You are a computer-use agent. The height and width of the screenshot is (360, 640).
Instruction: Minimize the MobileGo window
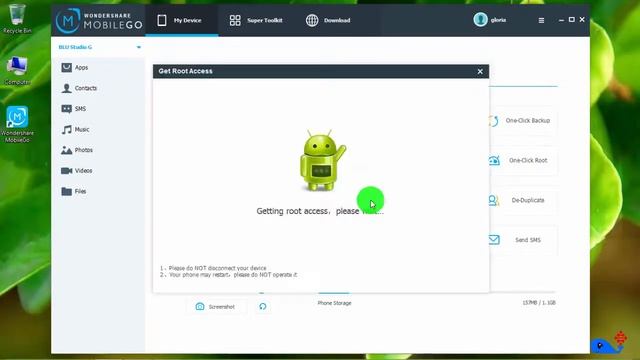tap(562, 20)
